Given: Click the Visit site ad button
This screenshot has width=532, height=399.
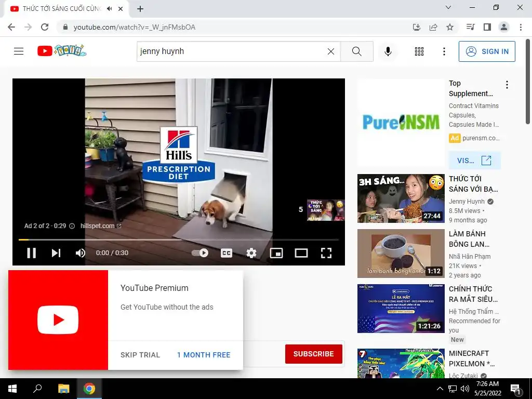Looking at the screenshot, I should 474,161.
